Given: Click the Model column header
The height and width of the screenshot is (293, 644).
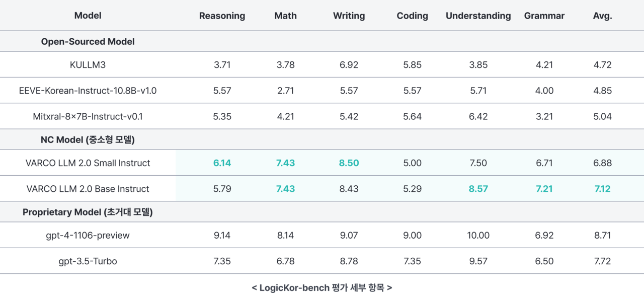Looking at the screenshot, I should coord(88,16).
